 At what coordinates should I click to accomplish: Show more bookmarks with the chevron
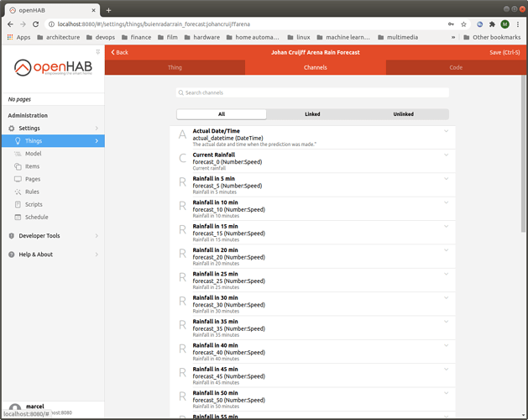pos(453,38)
